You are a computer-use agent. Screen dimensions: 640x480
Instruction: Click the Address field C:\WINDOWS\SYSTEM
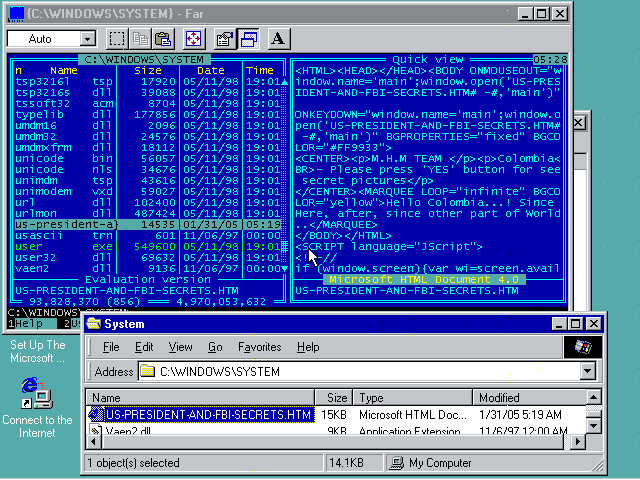[359, 371]
